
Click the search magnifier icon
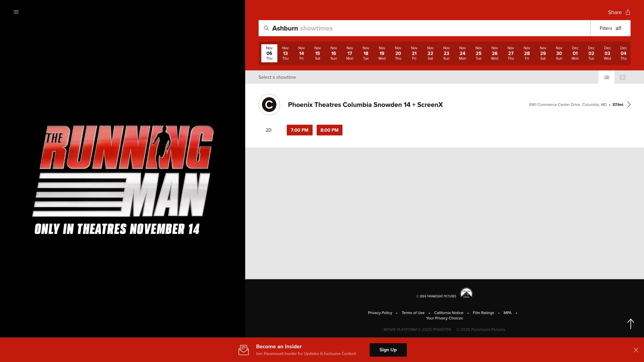266,28
